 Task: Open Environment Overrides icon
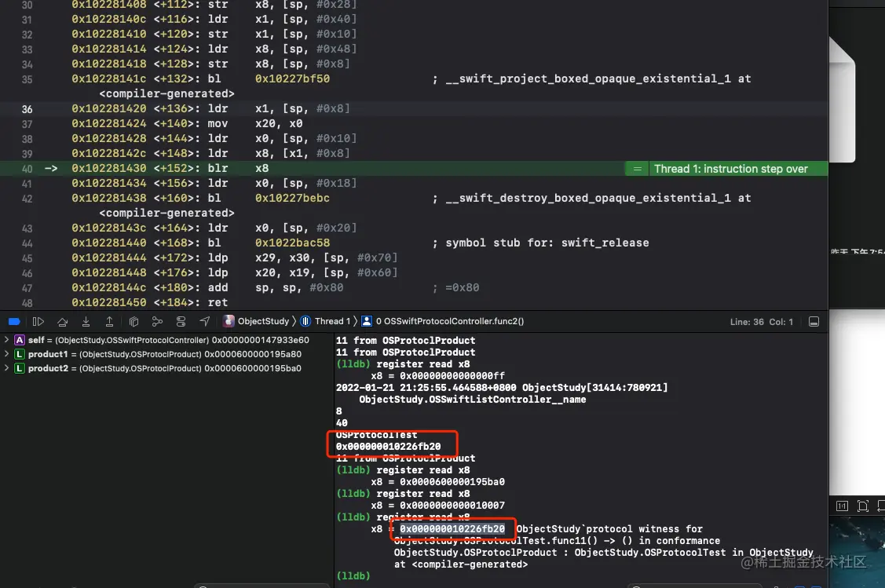pyautogui.click(x=181, y=322)
